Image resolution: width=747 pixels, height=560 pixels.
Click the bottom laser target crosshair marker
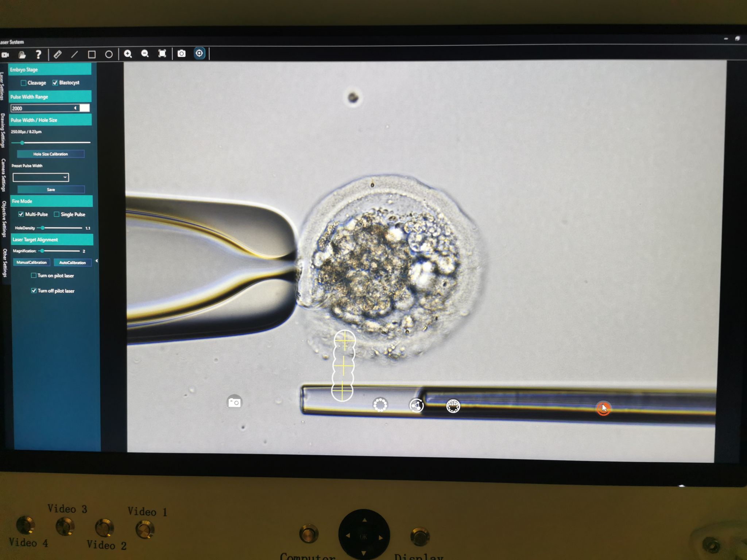tap(342, 390)
